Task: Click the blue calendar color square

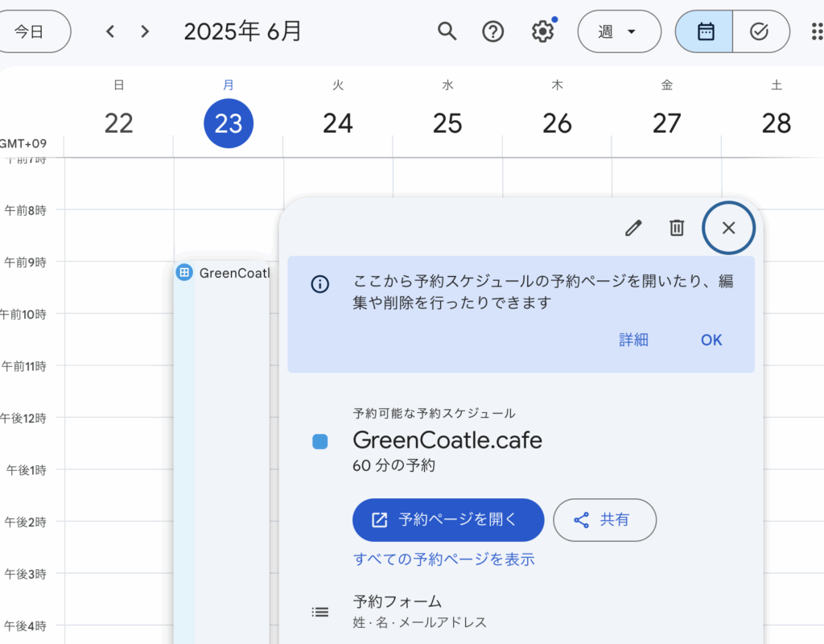Action: point(320,442)
